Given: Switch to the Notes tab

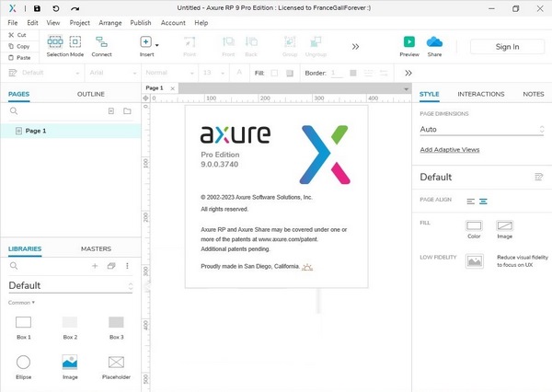Looking at the screenshot, I should [534, 94].
